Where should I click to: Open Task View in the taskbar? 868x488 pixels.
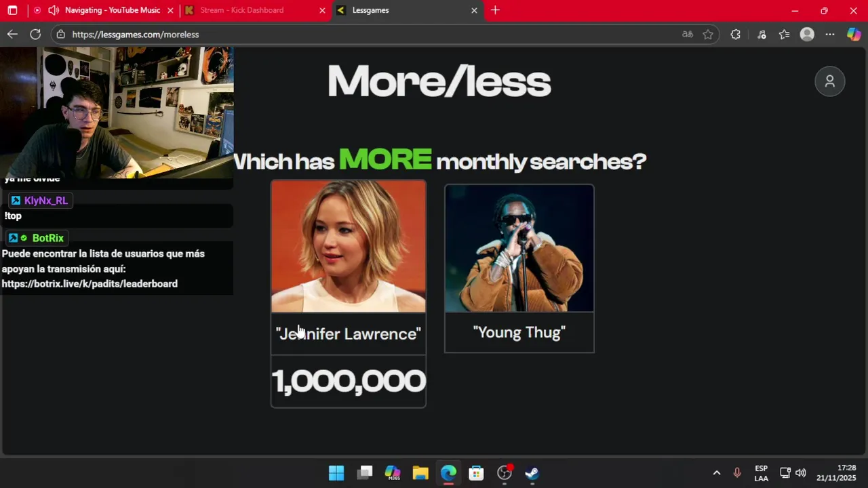click(x=365, y=472)
